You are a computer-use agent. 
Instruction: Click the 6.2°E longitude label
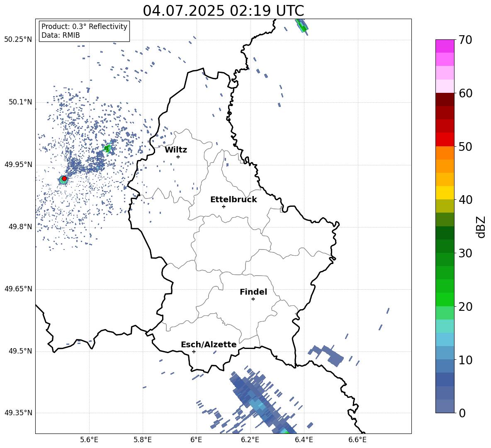point(250,440)
